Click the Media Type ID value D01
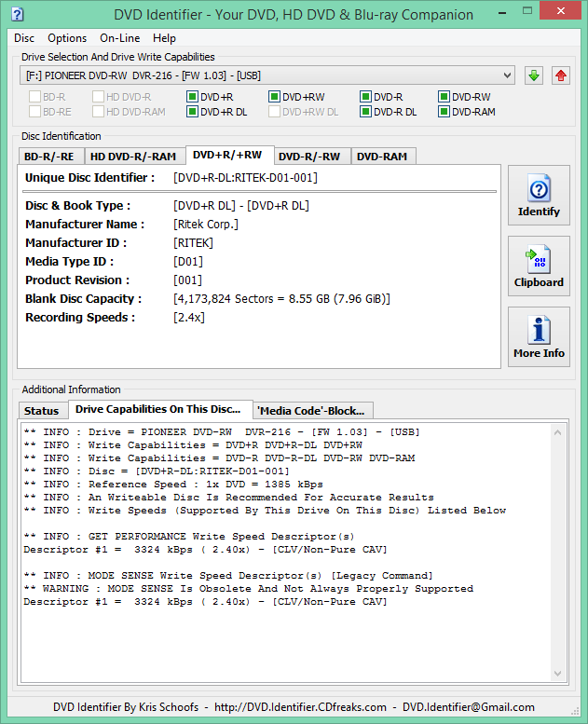 pyautogui.click(x=188, y=262)
